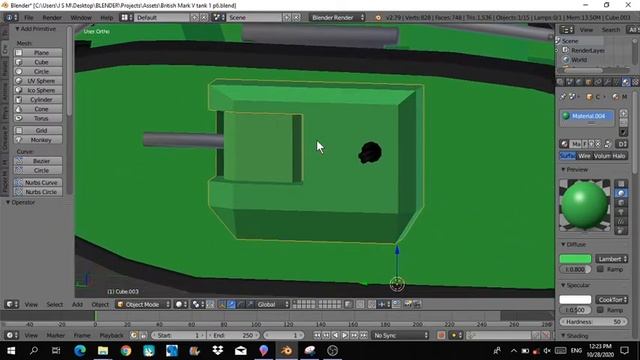
Task: Open the No Sync playback dropdown
Action: pos(400,335)
